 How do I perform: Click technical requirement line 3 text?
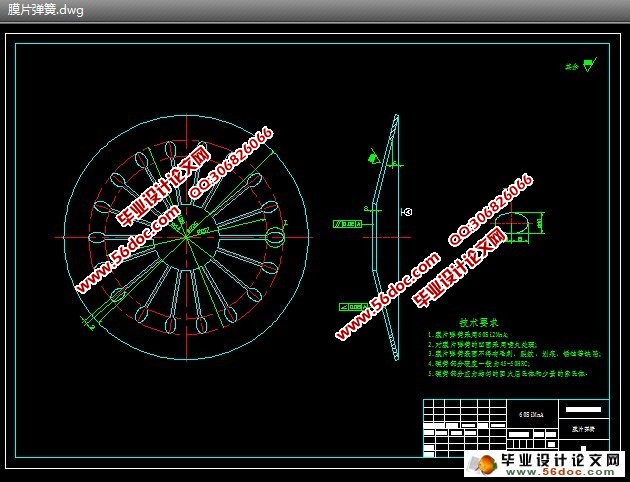click(x=514, y=354)
